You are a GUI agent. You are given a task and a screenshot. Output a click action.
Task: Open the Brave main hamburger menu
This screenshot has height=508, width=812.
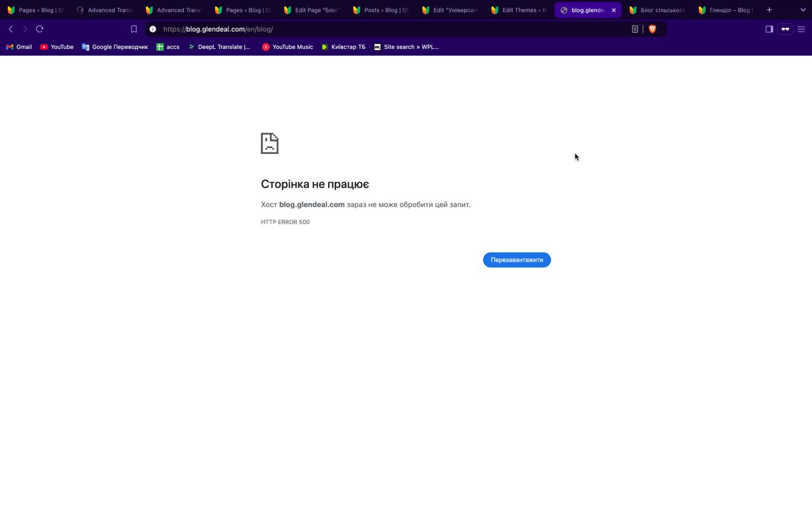pos(801,29)
